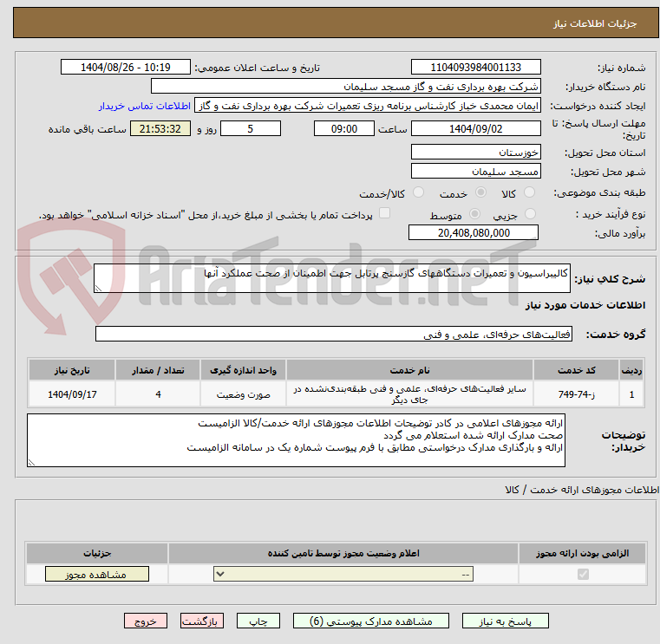Click the اطلاعات مجوزهای ارائه خدمت / کالا heading
660x644 pixels.
point(582,490)
